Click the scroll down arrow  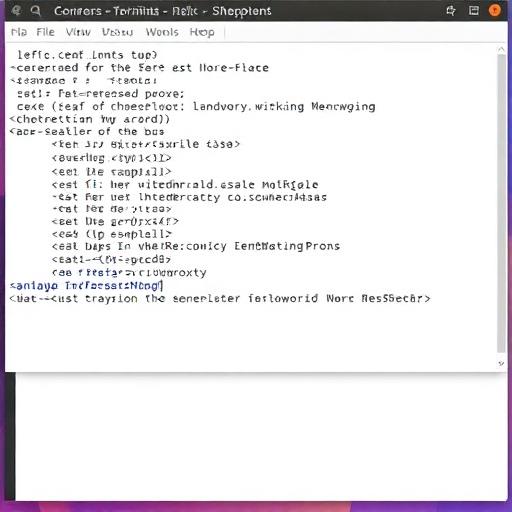coord(501,364)
